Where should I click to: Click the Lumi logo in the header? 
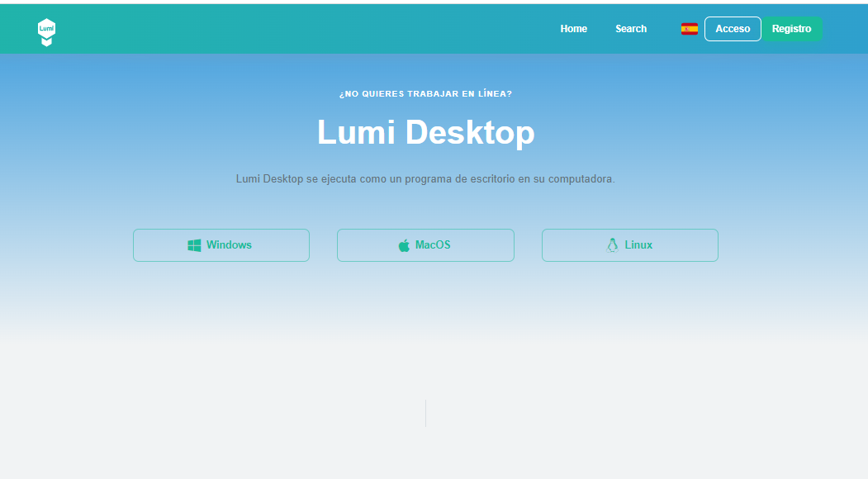pos(46,32)
